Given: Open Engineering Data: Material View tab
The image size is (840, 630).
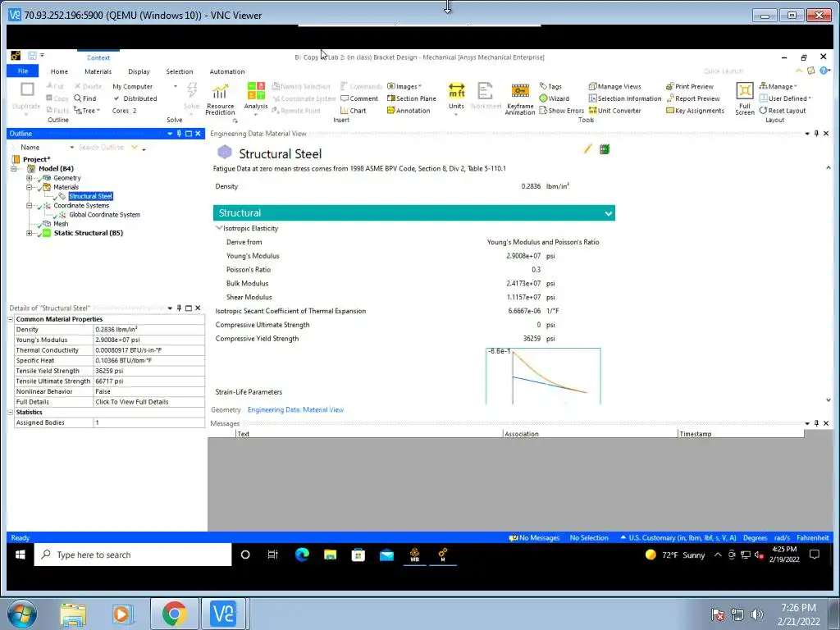Looking at the screenshot, I should [295, 410].
